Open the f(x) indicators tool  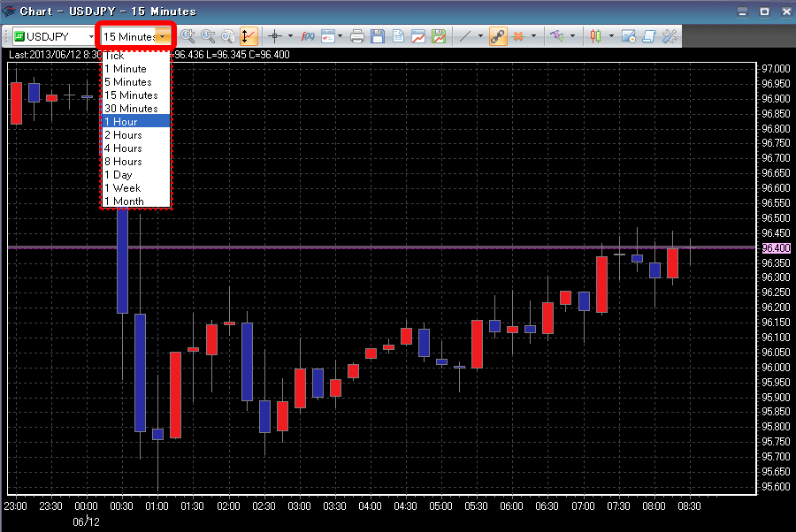(x=308, y=36)
